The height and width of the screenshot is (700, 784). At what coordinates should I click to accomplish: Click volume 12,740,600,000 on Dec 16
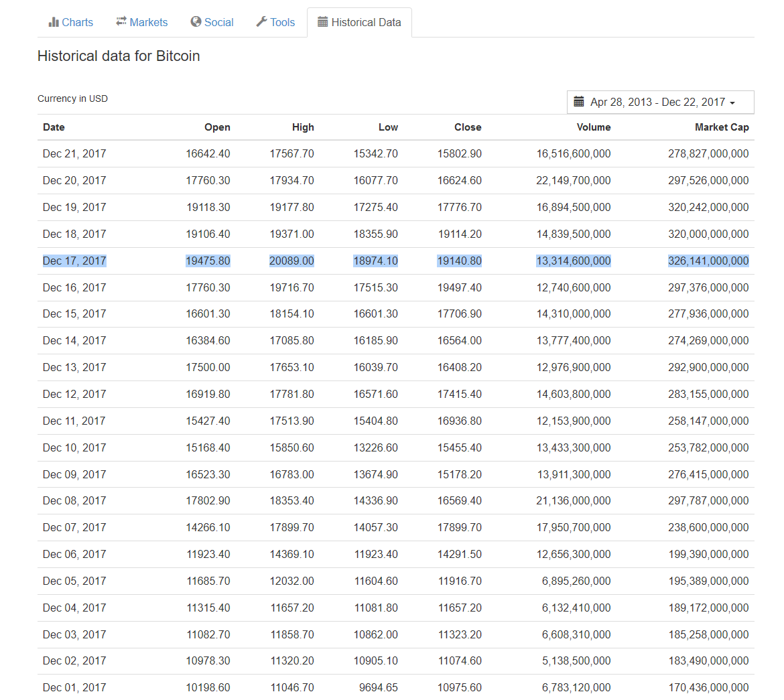coord(574,287)
